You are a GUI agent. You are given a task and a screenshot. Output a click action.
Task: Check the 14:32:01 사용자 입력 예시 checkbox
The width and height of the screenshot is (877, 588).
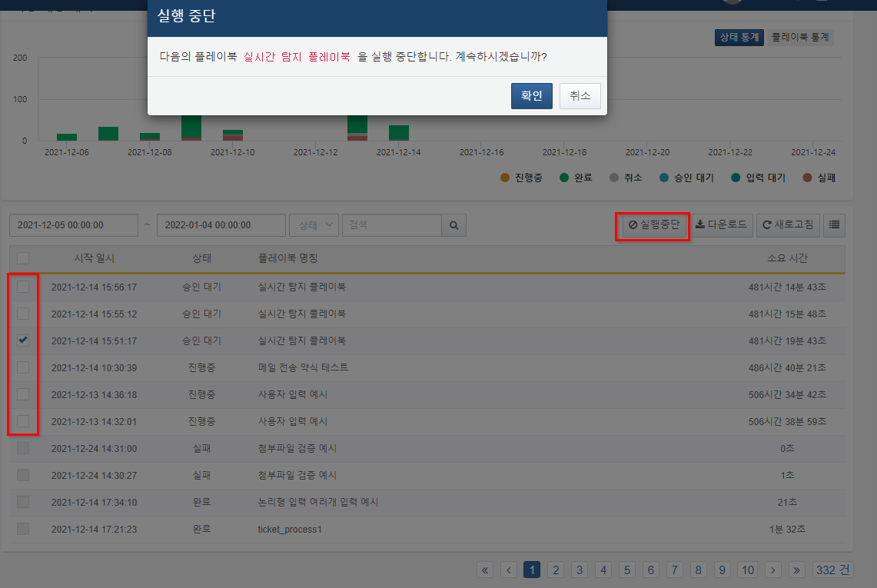tap(23, 421)
